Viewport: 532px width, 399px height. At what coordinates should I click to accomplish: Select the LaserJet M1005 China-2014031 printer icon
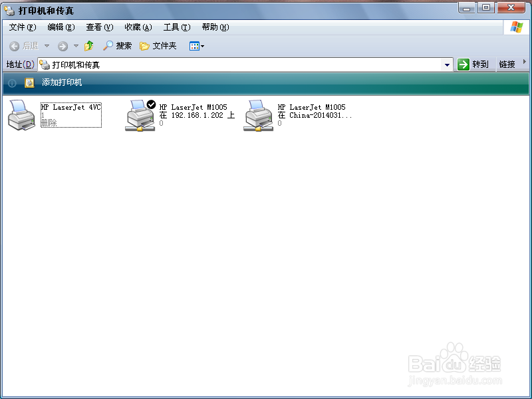tap(258, 115)
